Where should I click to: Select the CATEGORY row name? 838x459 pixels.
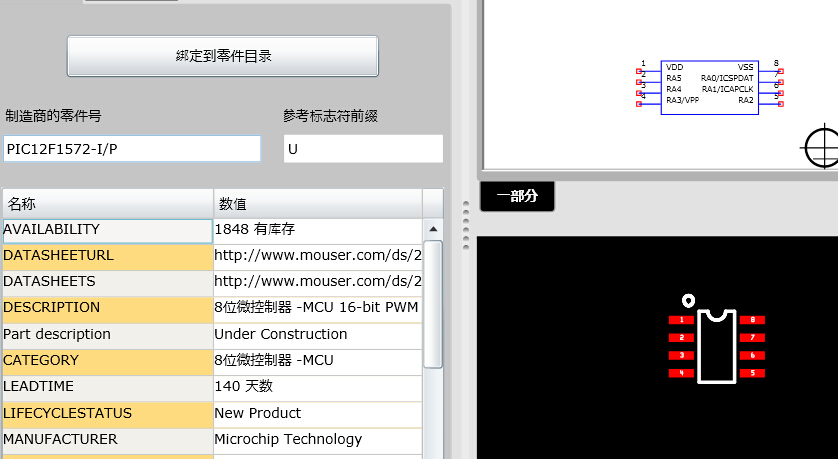(108, 362)
